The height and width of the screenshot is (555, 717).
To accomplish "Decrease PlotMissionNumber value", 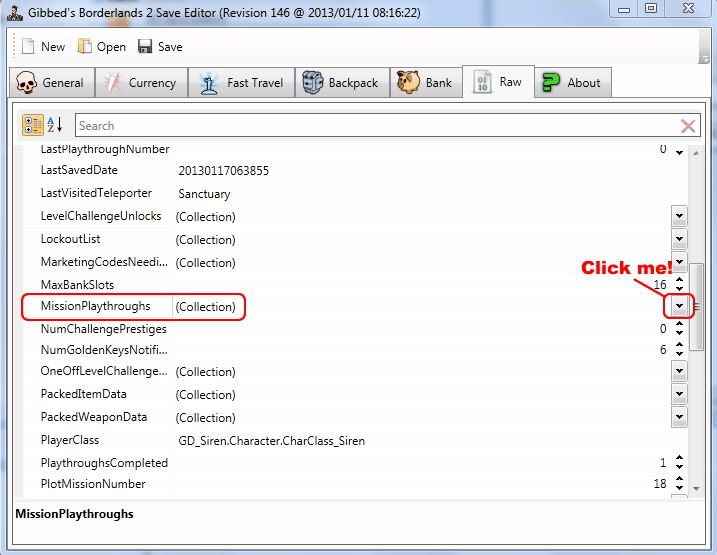I will [680, 488].
